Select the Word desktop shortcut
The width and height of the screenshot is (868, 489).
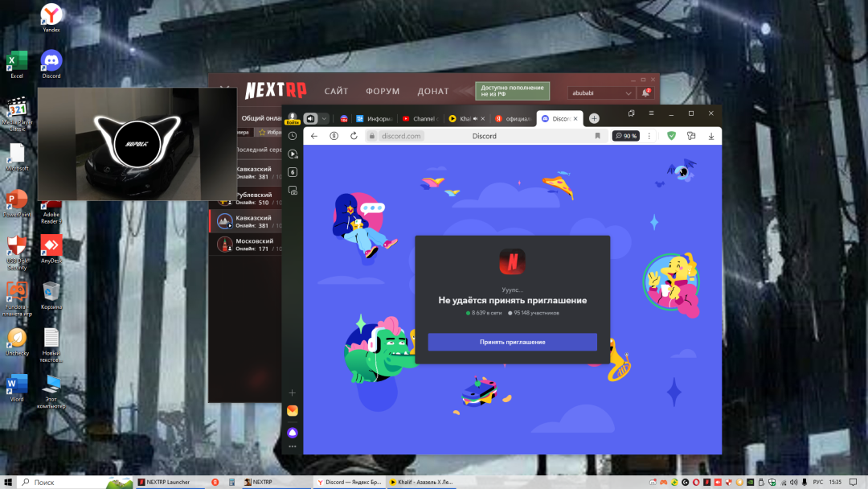17,387
